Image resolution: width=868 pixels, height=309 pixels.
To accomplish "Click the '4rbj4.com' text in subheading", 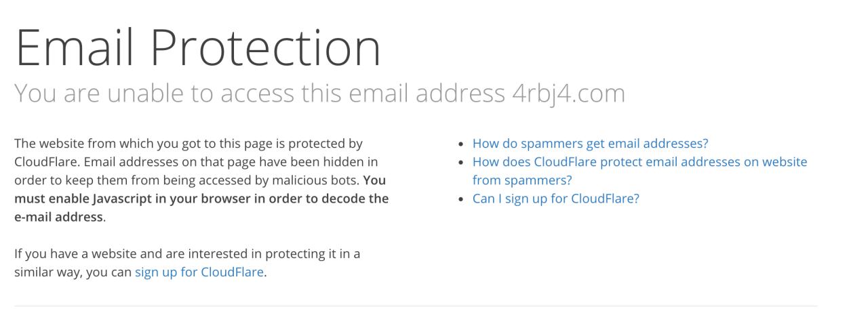I will [x=568, y=94].
